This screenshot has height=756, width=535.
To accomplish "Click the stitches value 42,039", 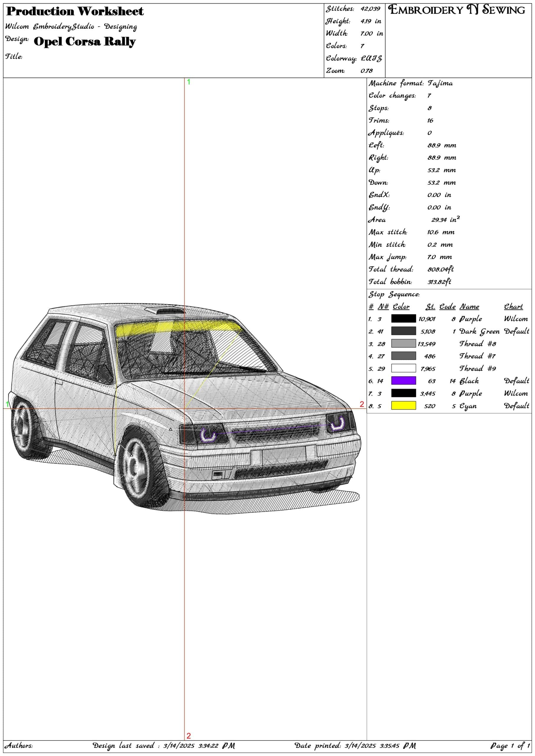I will coord(370,9).
